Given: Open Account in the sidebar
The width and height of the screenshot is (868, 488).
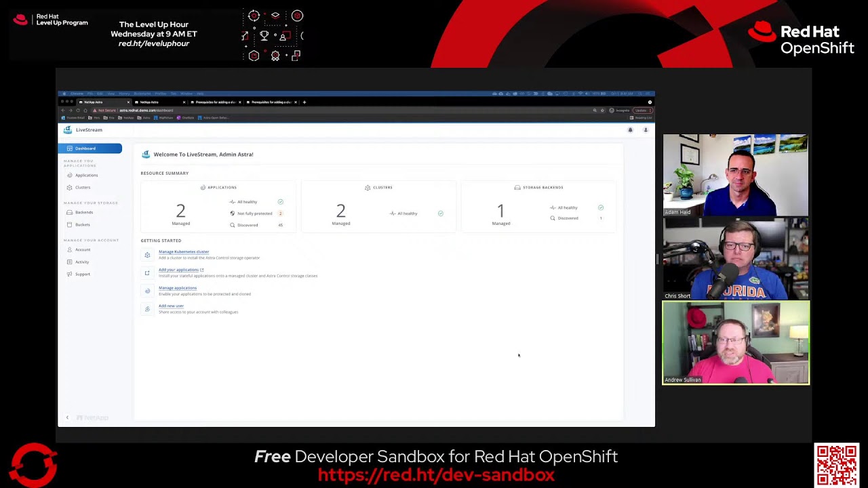Looking at the screenshot, I should coord(83,249).
